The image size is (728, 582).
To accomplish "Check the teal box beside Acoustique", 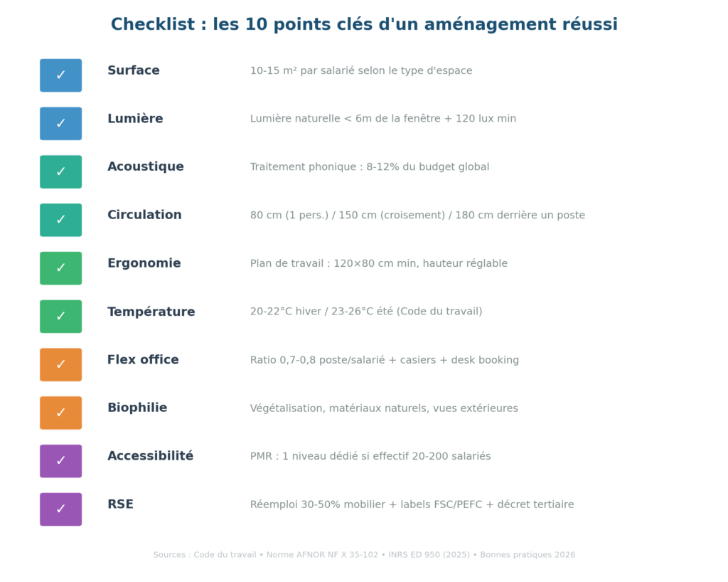I will 60,171.
